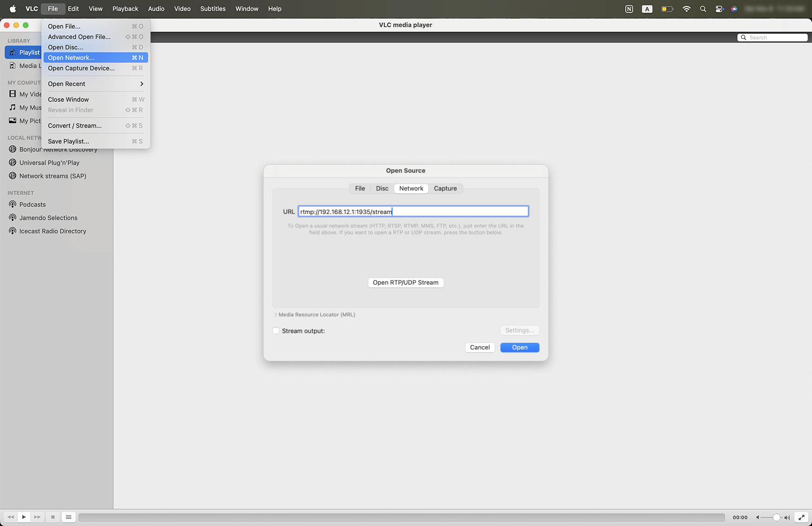Screen dimensions: 812x526
Task: Select Open Network... menu item
Action: (x=95, y=57)
